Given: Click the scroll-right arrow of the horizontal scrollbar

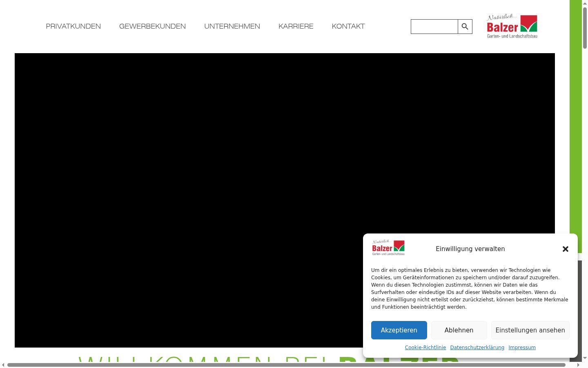Looking at the screenshot, I should click(x=578, y=365).
